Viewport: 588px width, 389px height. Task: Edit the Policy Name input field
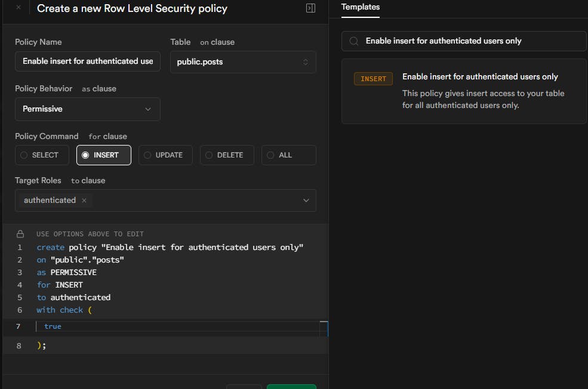click(x=88, y=61)
